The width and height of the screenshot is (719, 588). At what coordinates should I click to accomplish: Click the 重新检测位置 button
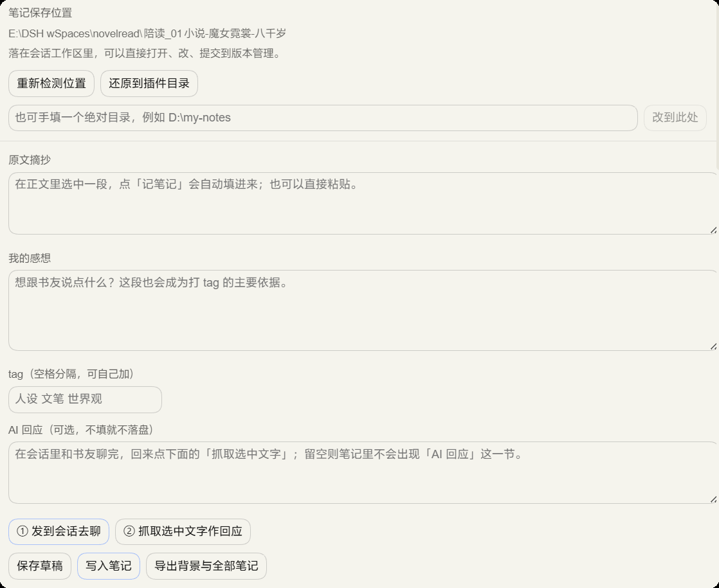pyautogui.click(x=51, y=84)
